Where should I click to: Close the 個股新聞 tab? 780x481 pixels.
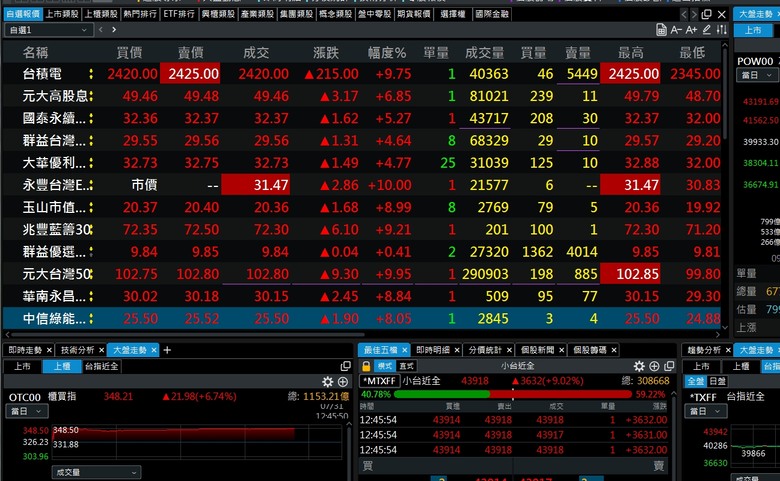[561, 350]
